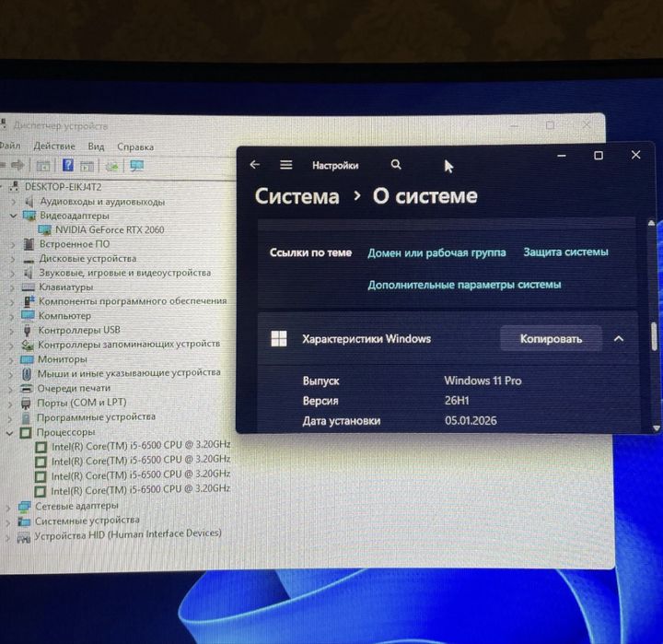The image size is (663, 644).
Task: Click the Windows 11 Pro edition value
Action: pyautogui.click(x=483, y=381)
